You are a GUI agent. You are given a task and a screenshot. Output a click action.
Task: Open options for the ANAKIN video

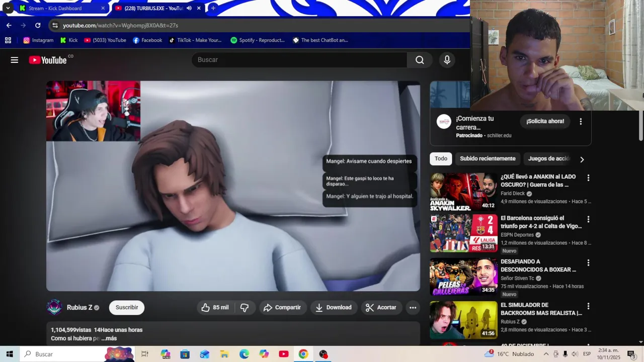pos(588,177)
